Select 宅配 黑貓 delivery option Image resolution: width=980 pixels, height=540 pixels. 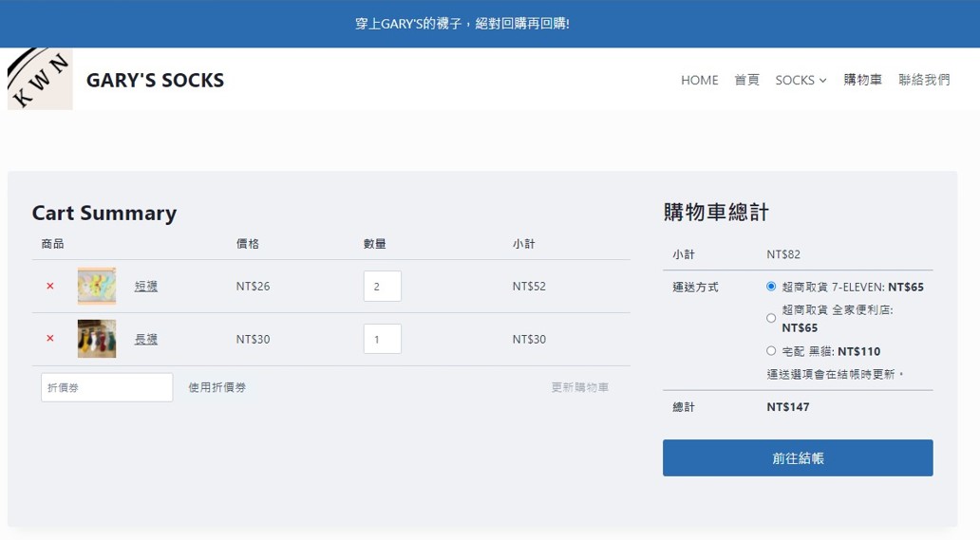[x=771, y=351]
